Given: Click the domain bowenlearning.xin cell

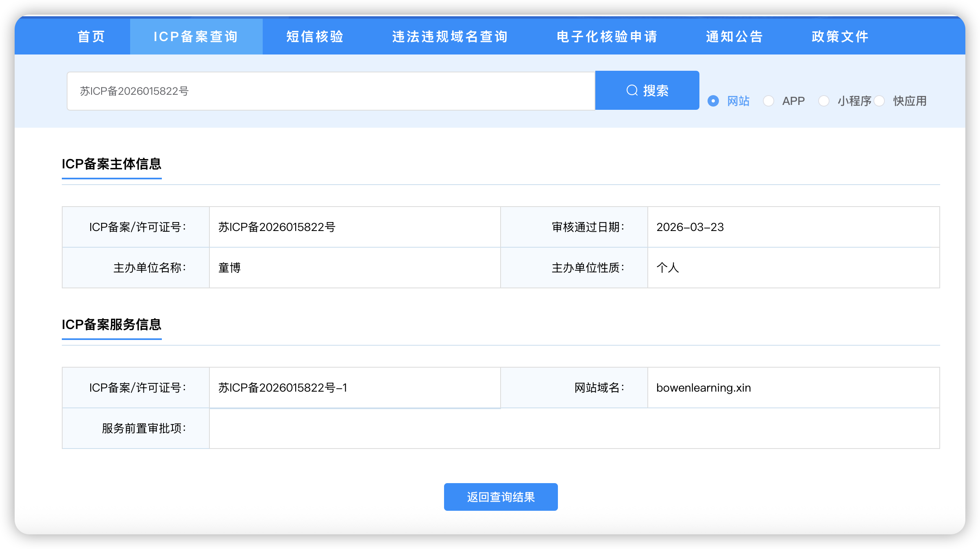Looking at the screenshot, I should coord(703,388).
